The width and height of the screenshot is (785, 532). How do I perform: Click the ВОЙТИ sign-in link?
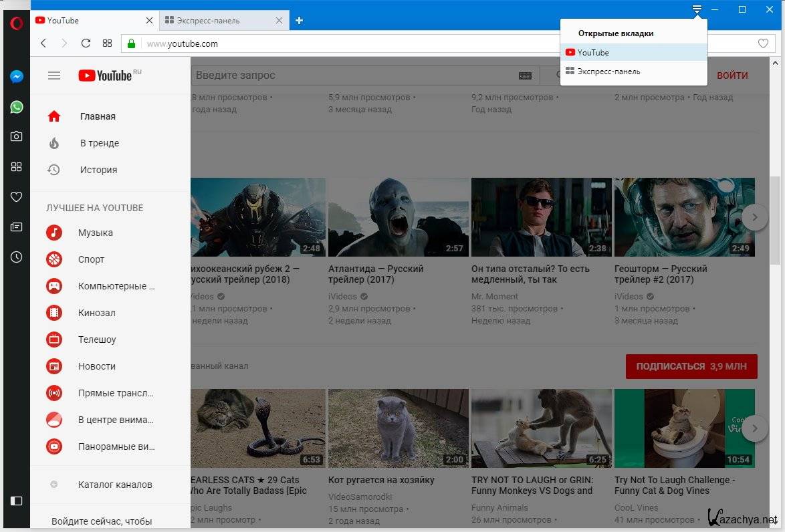732,76
